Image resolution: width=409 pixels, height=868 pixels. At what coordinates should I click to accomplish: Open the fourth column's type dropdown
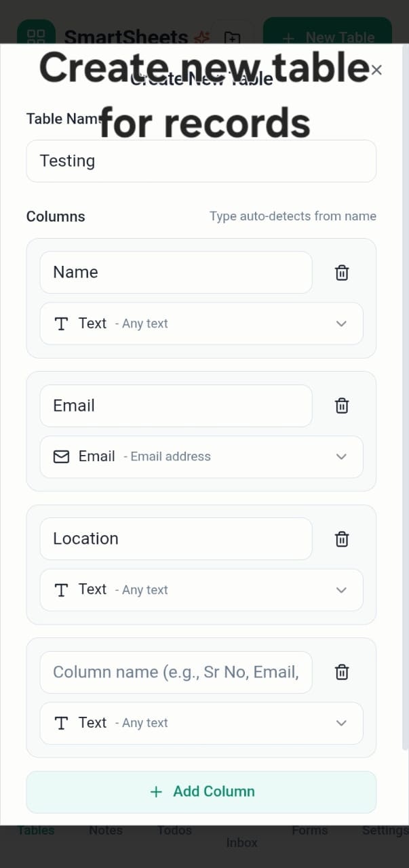coord(341,723)
